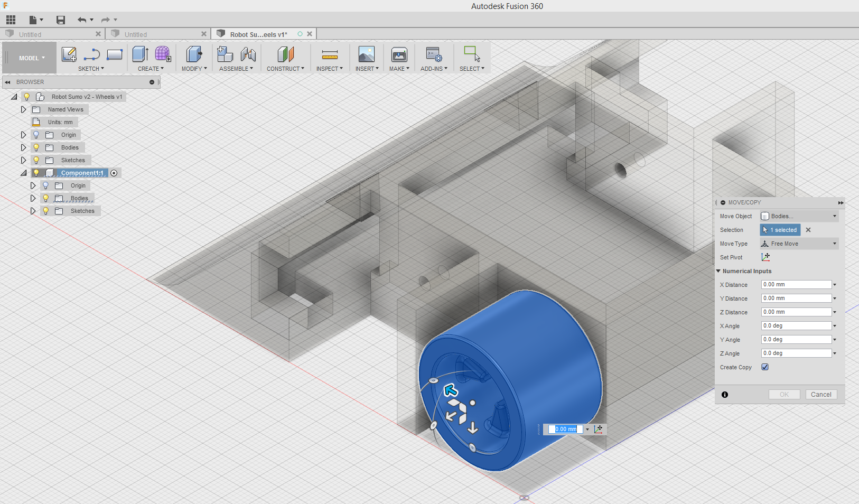Image resolution: width=859 pixels, height=504 pixels.
Task: Open the Create Sketch tool
Action: (68, 54)
